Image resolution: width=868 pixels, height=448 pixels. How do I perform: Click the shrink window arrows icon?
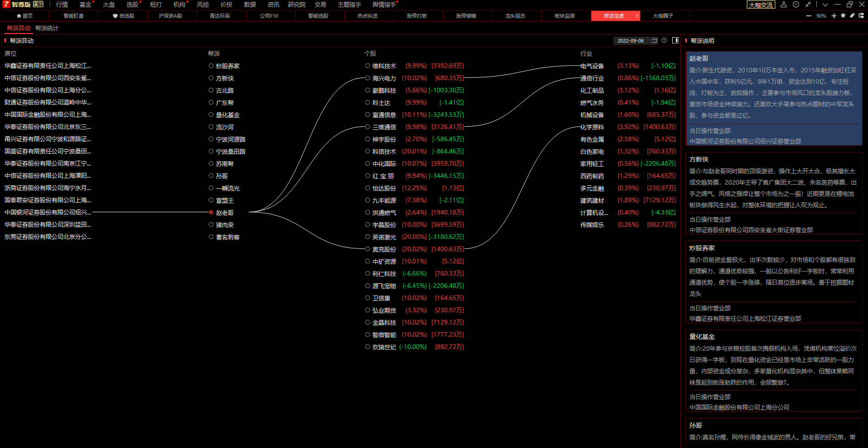[x=808, y=5]
